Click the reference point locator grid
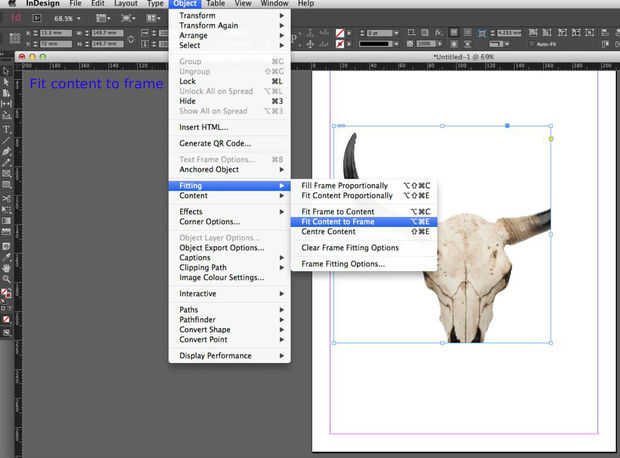Viewport: 620px width, 458px height. tap(15, 38)
